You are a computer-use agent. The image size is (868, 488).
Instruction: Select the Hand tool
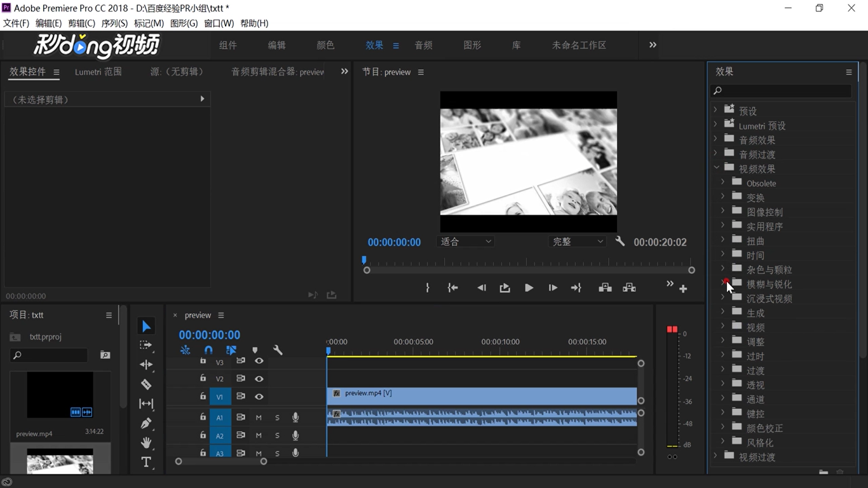click(x=146, y=442)
